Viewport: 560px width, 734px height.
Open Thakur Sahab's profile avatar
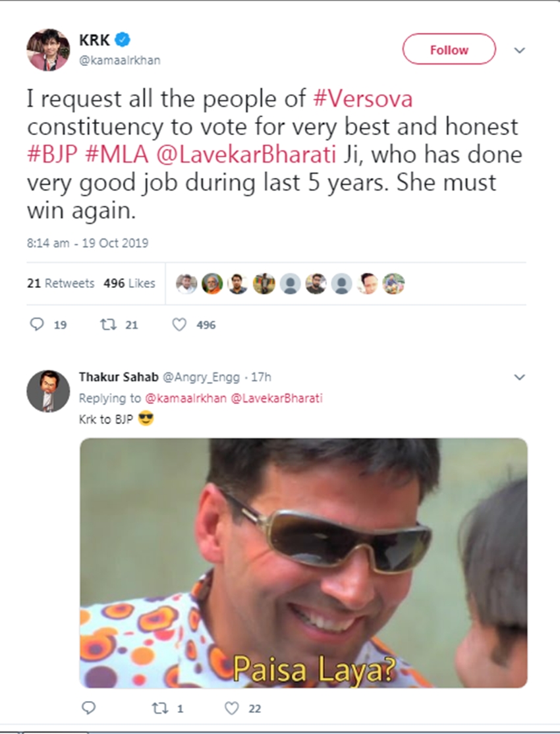coord(48,391)
